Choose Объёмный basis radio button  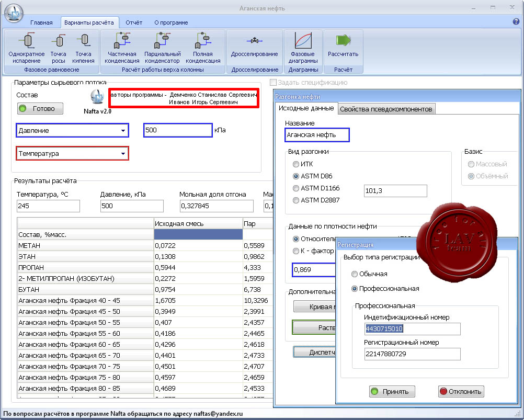tap(471, 176)
